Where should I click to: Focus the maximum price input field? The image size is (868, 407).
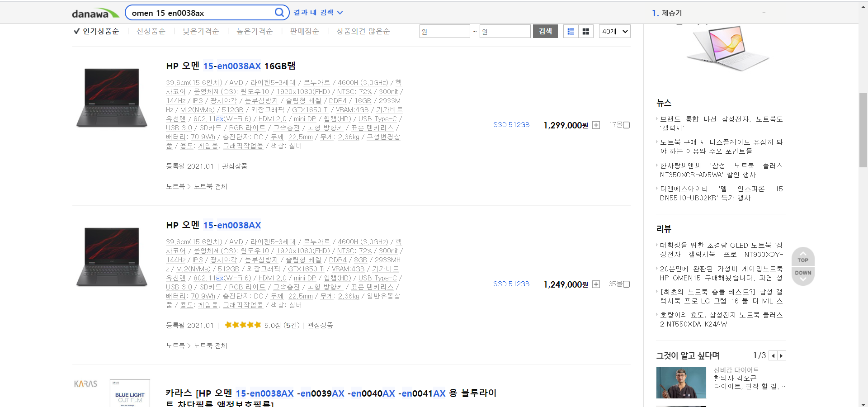click(x=505, y=31)
